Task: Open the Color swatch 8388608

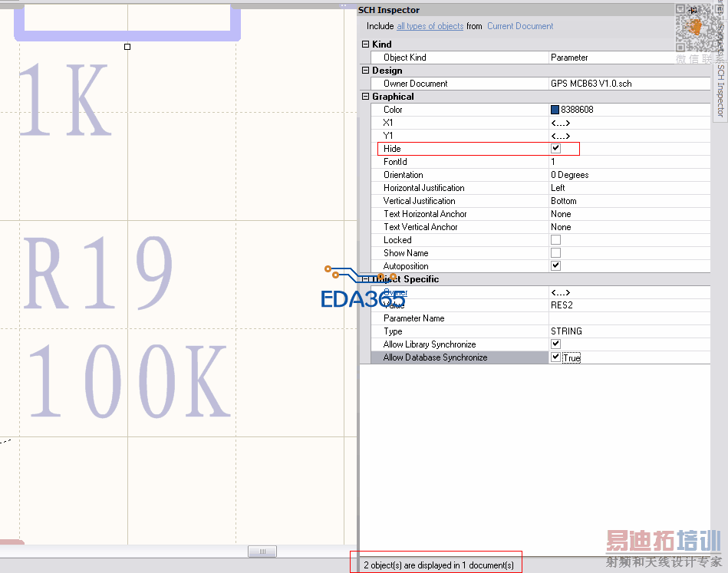Action: pos(555,110)
